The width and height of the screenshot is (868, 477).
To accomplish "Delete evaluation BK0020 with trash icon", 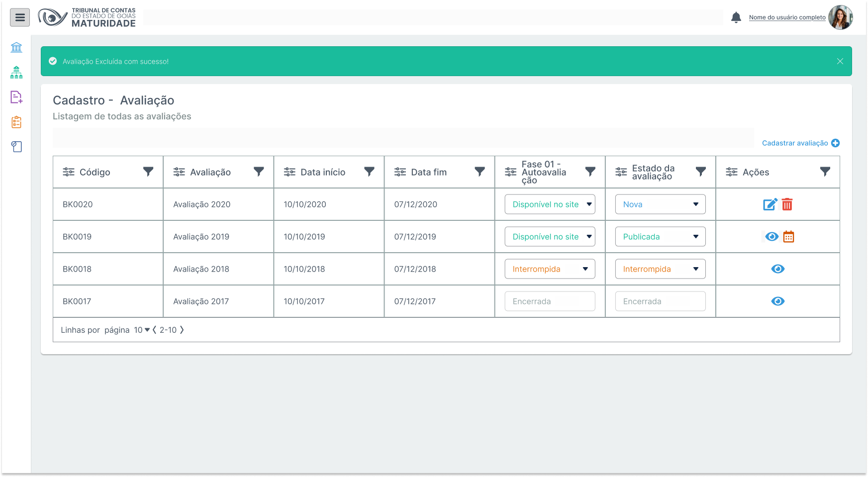I will [x=787, y=204].
